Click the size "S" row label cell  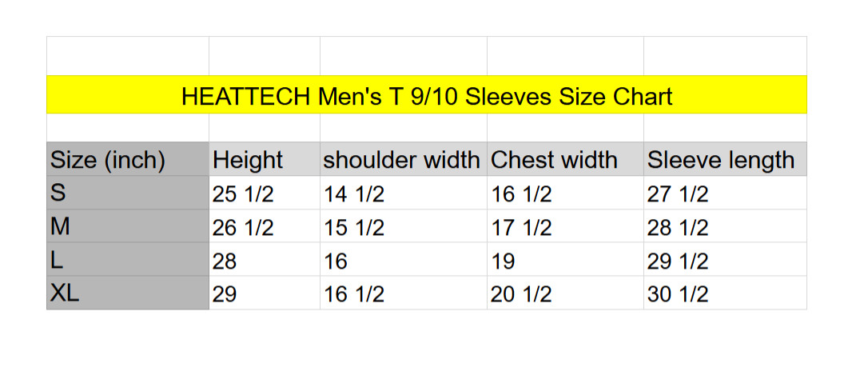coord(127,193)
